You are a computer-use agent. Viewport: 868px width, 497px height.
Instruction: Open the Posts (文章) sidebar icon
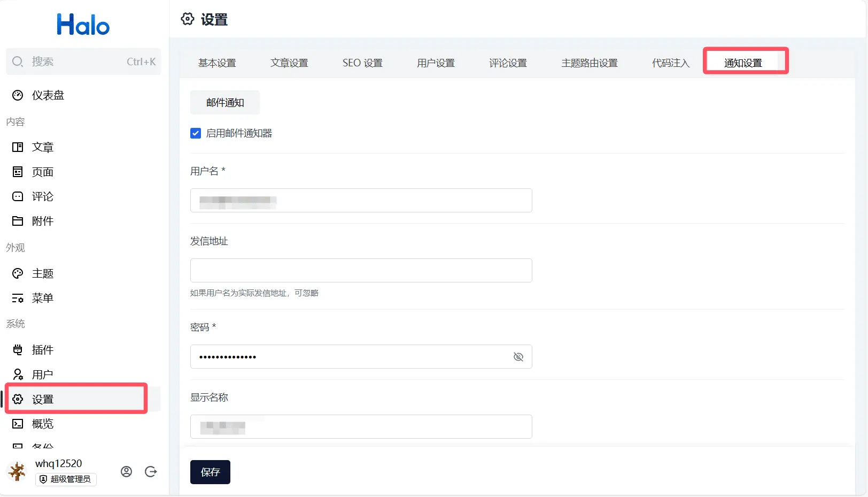[x=18, y=147]
